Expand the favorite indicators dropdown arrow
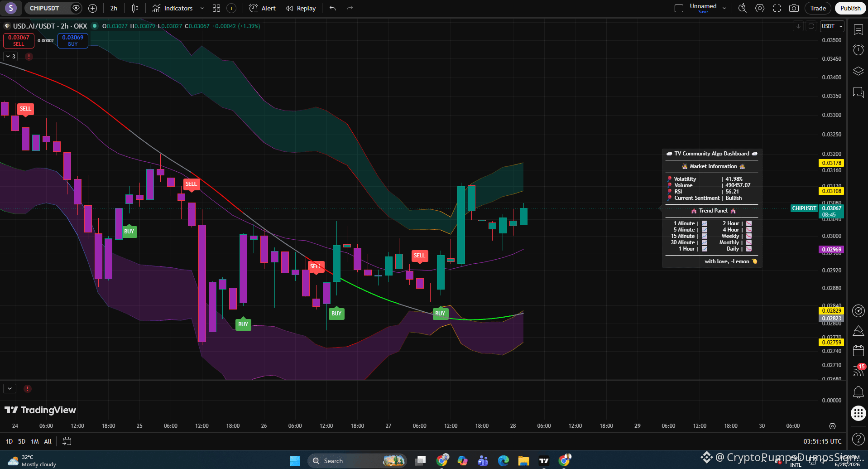868x469 pixels. pyautogui.click(x=202, y=8)
